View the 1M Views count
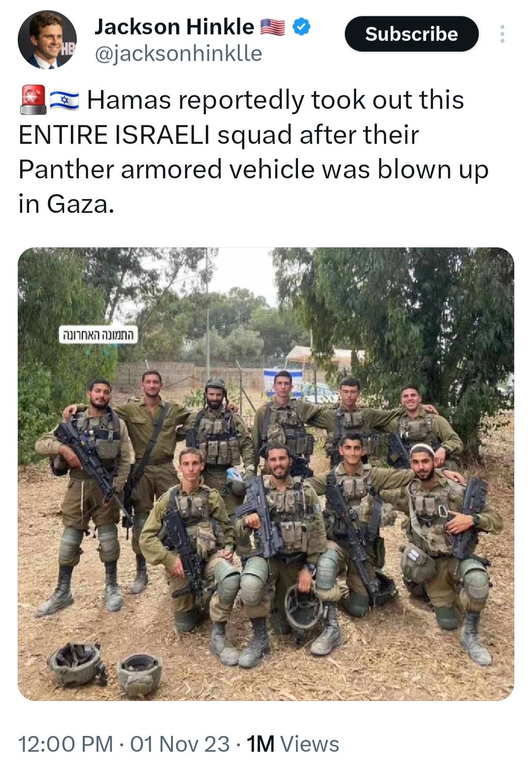 [293, 743]
